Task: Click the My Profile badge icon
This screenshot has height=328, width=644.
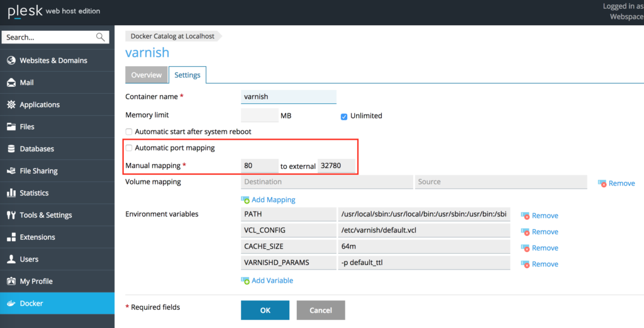Action: (x=11, y=281)
